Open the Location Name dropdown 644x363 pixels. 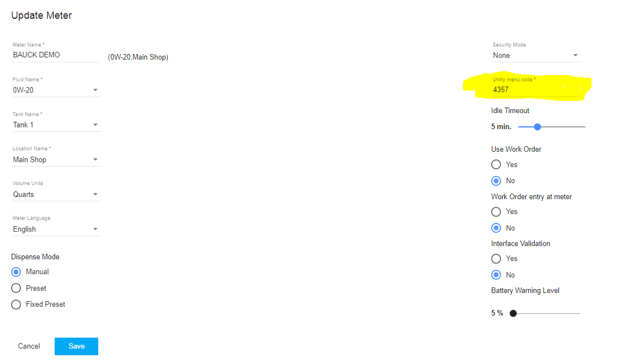56,159
